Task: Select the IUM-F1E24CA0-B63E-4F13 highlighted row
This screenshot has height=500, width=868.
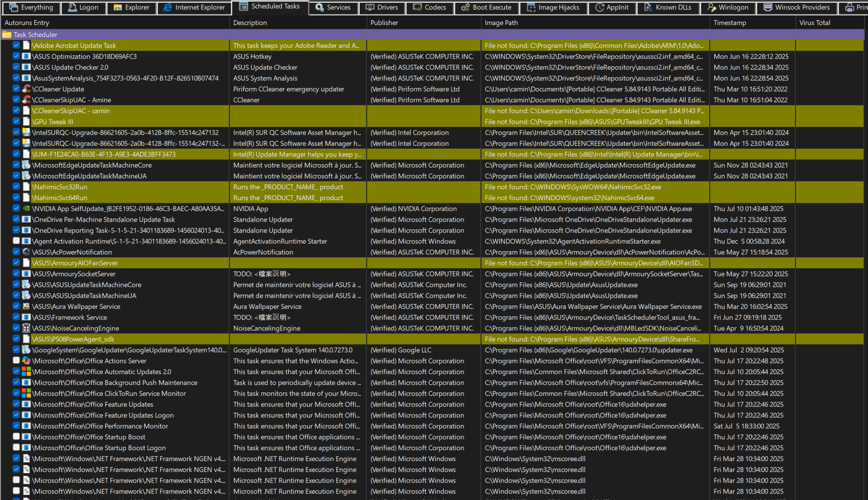Action: [x=432, y=154]
